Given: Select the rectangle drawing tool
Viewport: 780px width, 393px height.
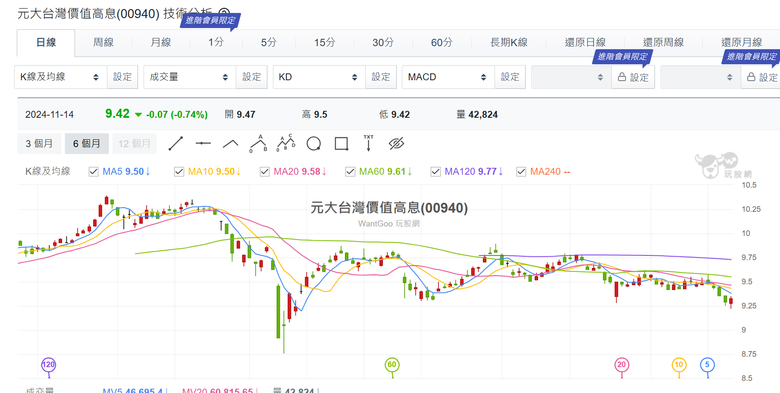Looking at the screenshot, I should 341,144.
